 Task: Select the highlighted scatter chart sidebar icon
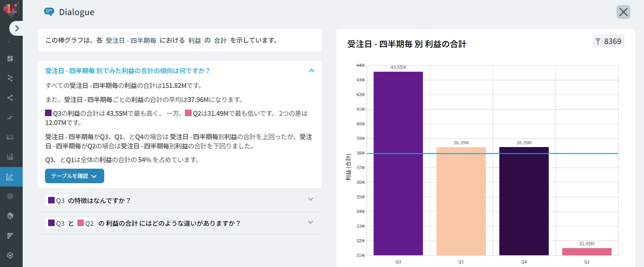(x=10, y=177)
